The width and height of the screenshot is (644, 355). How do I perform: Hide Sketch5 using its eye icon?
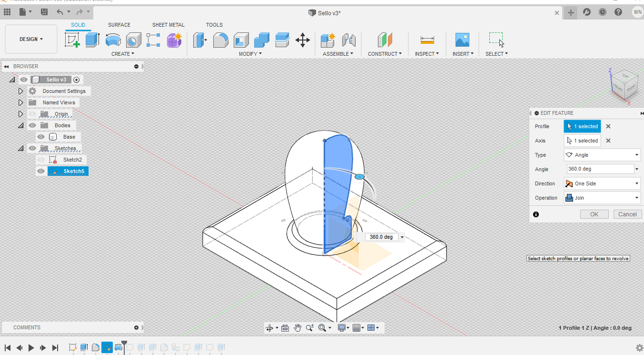[x=41, y=171]
